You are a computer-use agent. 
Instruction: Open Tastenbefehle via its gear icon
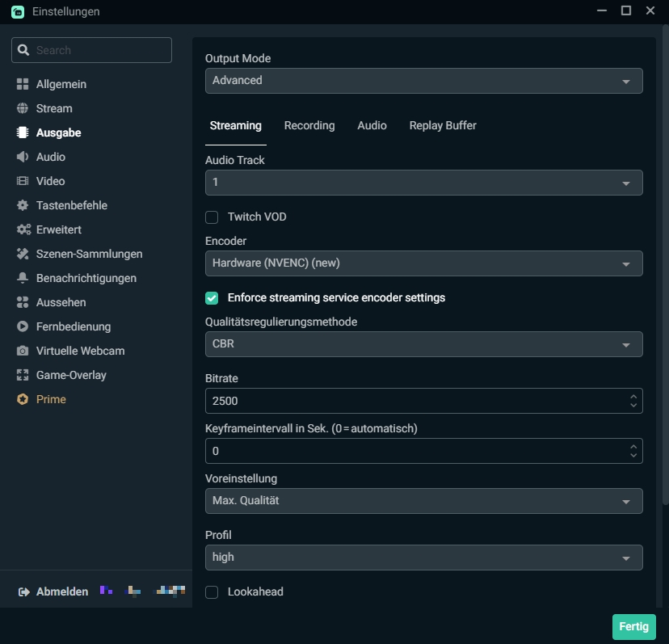pos(23,205)
